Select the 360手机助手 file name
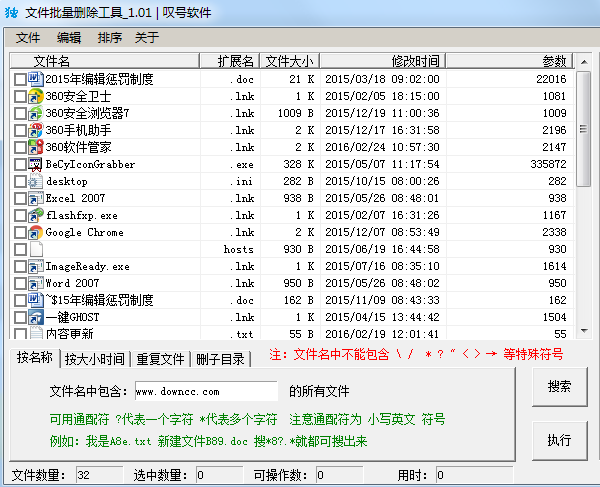The height and width of the screenshot is (487, 600). pos(78,130)
